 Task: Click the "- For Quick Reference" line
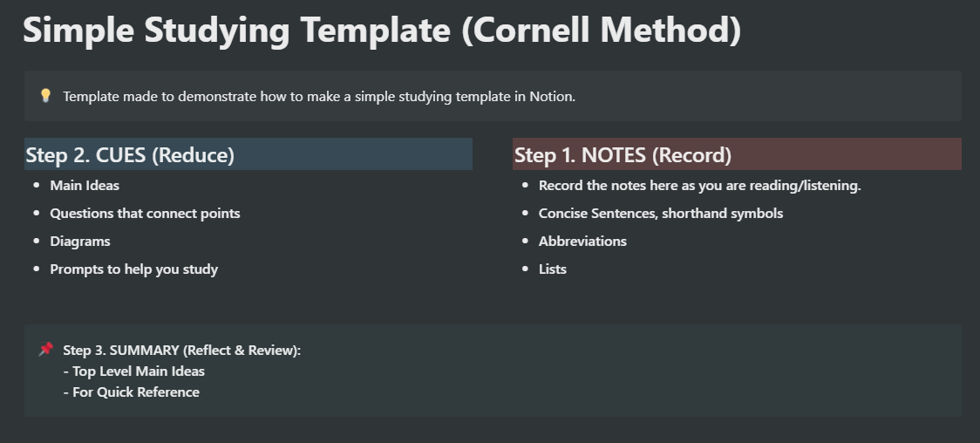[132, 392]
